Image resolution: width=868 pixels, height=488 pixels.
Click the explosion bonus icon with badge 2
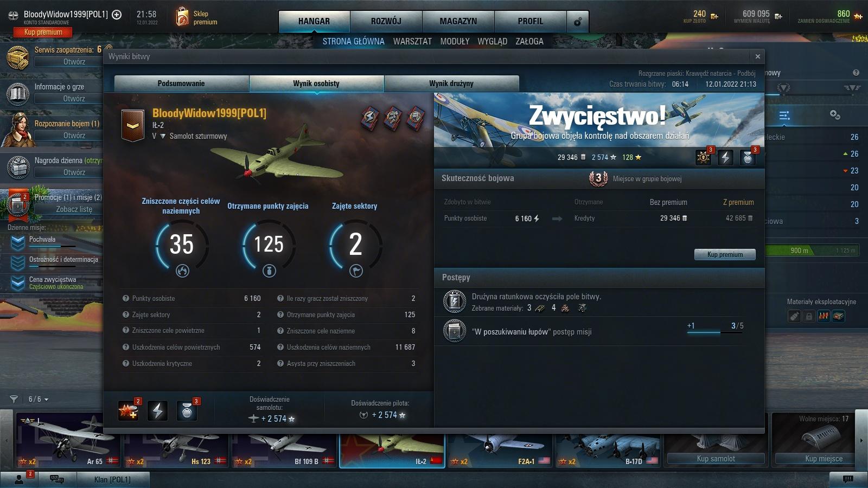point(129,410)
